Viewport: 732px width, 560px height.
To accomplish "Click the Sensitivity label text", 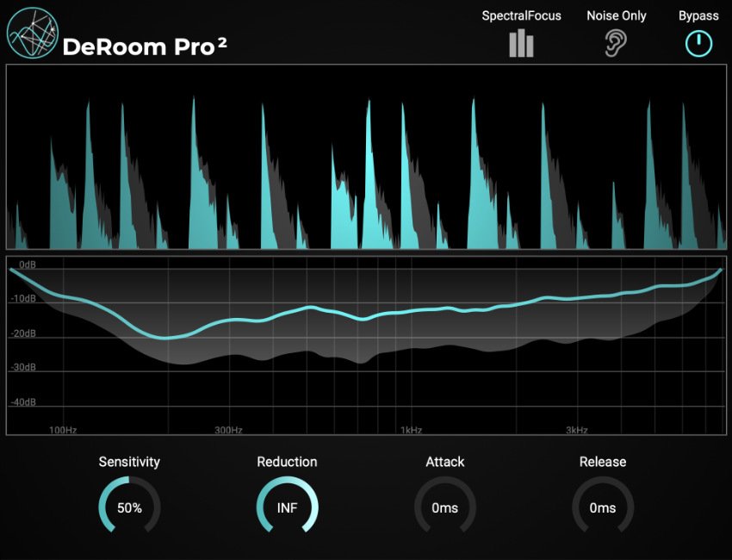I will coord(129,462).
